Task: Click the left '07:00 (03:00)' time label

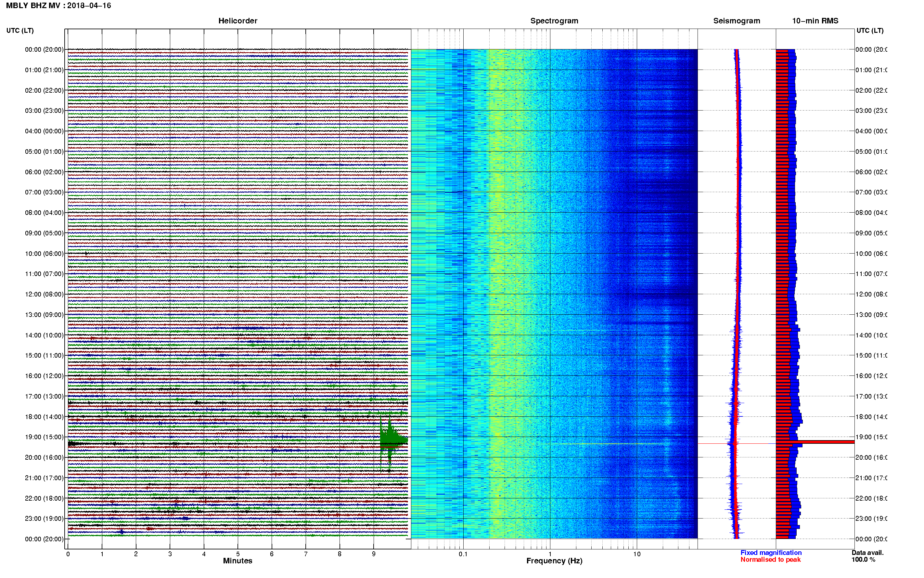Action: click(x=44, y=192)
